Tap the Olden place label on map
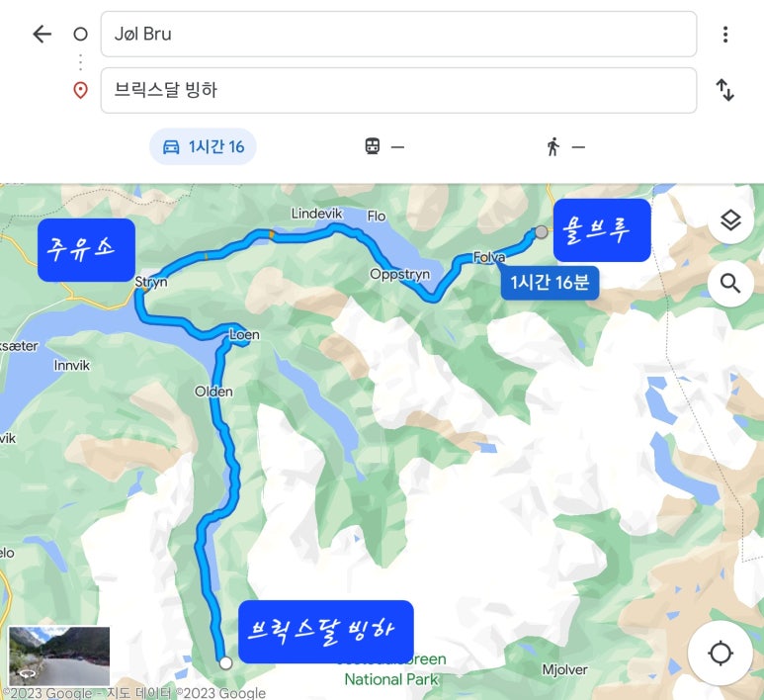 coord(213,392)
